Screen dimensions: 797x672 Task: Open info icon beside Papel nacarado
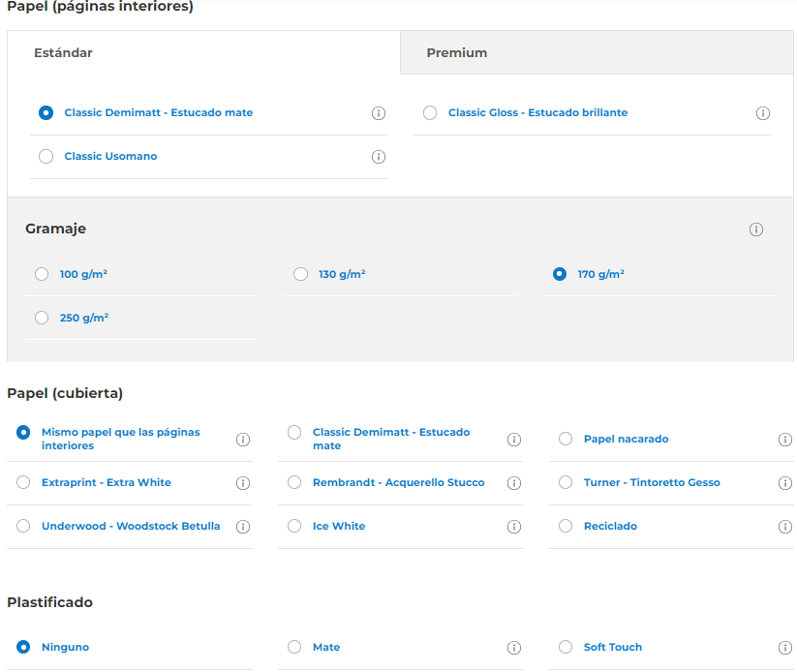(784, 440)
